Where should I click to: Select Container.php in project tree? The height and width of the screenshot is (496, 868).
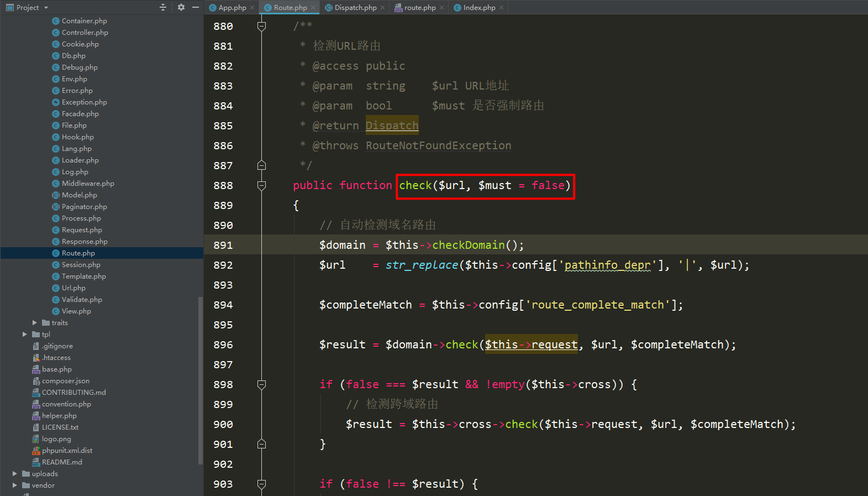(x=85, y=21)
